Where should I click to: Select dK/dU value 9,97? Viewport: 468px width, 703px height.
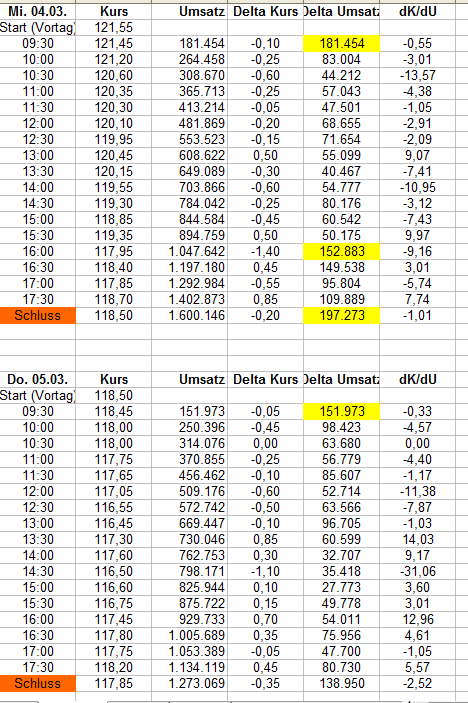(417, 235)
